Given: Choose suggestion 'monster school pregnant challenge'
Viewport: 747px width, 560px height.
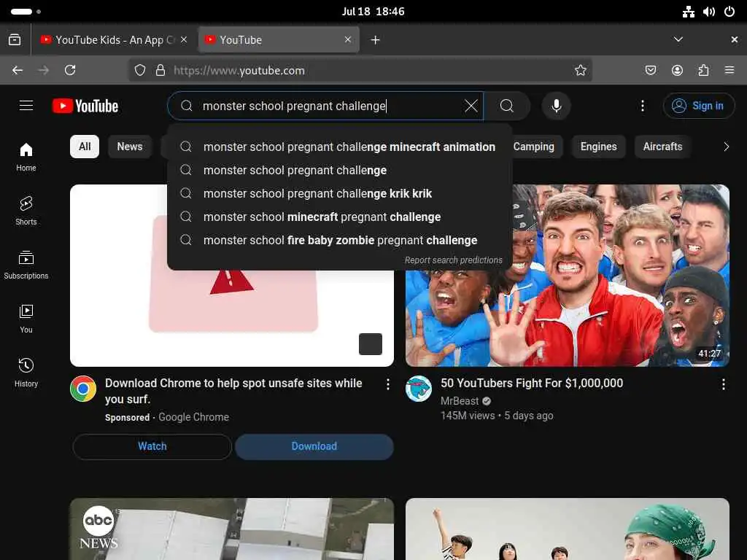Looking at the screenshot, I should pyautogui.click(x=340, y=170).
